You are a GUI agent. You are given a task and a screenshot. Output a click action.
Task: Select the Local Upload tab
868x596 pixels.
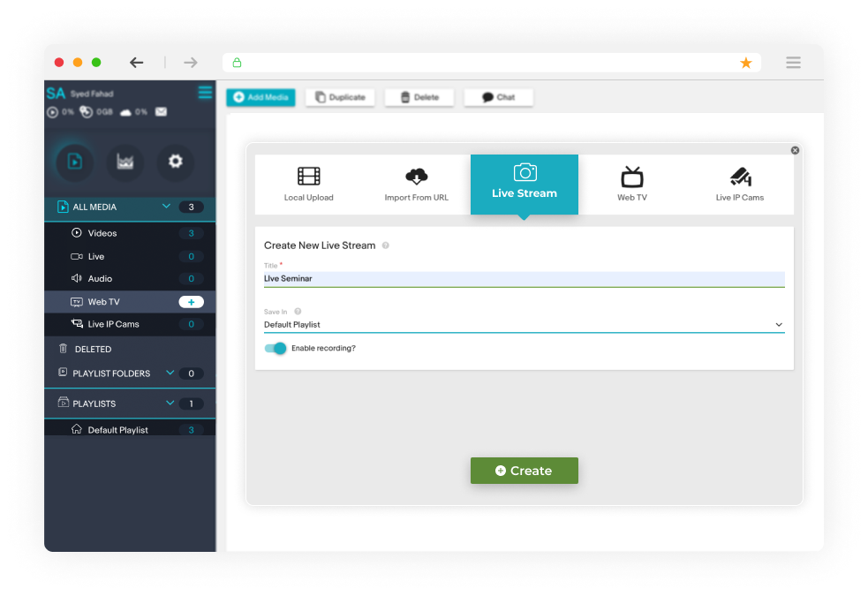[x=308, y=185]
